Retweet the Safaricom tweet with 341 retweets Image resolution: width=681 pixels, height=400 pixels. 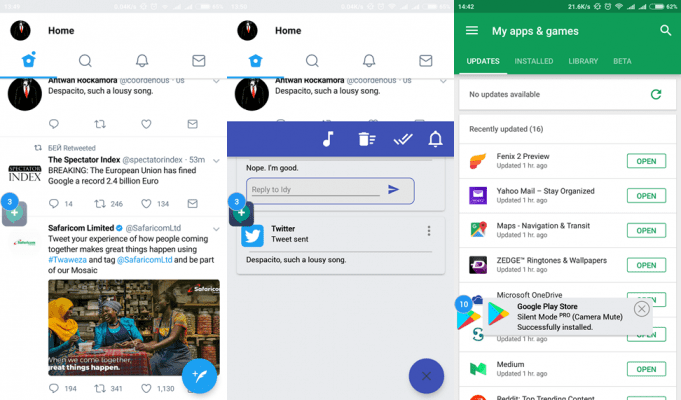coord(100,388)
